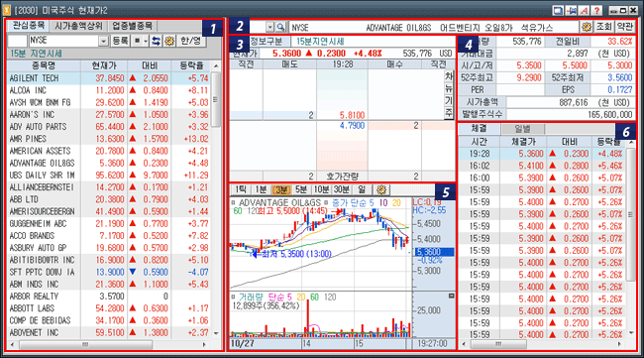Open help question mark icon
Viewport: 644px width, 358px height.
[596, 10]
